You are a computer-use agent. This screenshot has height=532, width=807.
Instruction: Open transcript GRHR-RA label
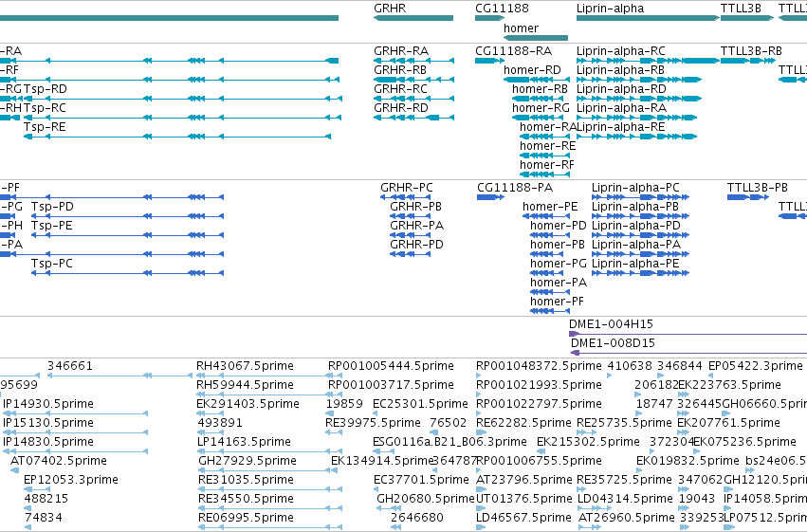pos(401,51)
